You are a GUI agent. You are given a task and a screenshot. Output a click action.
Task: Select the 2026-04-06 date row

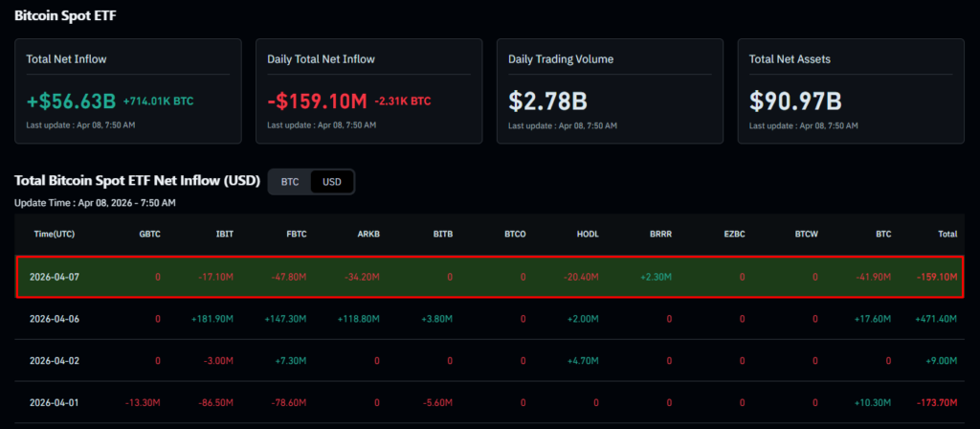click(x=490, y=319)
